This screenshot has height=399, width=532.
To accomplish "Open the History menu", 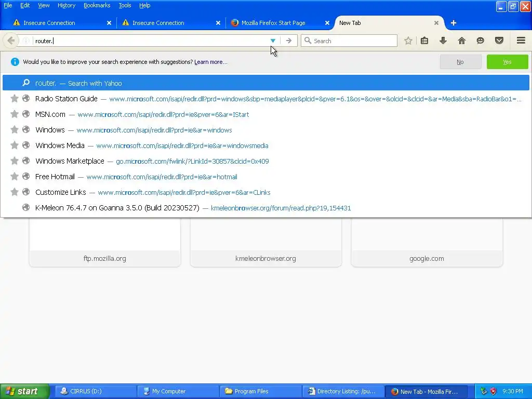I will 66,5.
